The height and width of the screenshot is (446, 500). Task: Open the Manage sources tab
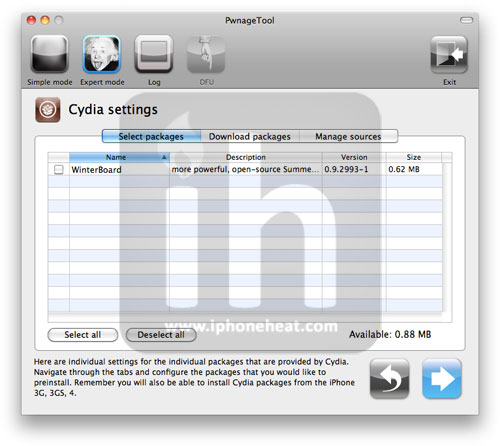point(348,136)
